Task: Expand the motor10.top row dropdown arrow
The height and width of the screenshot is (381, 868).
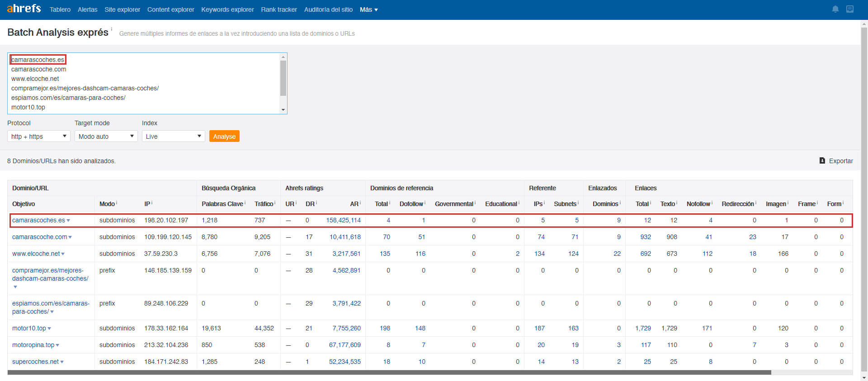Action: (49, 329)
